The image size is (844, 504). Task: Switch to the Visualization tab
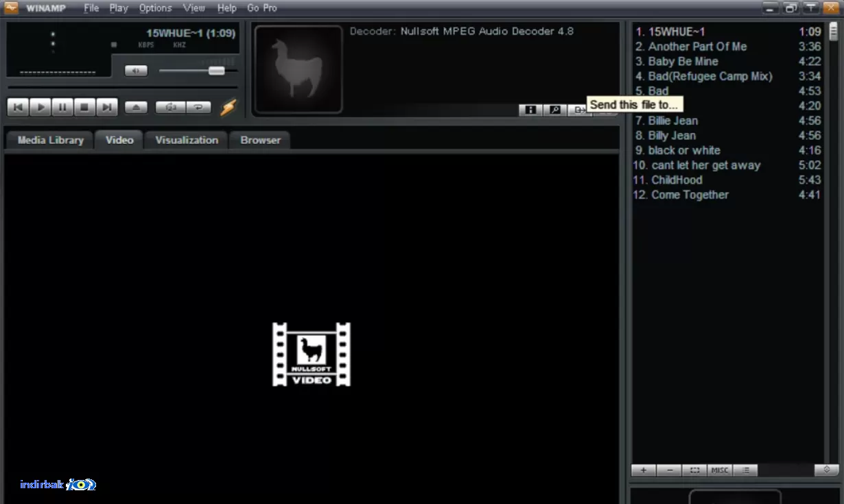(x=187, y=140)
